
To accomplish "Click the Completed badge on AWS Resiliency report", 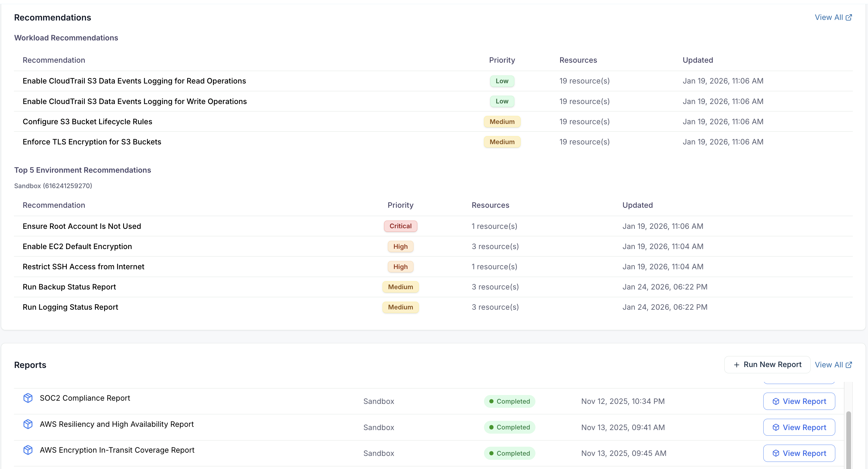I will pos(510,427).
